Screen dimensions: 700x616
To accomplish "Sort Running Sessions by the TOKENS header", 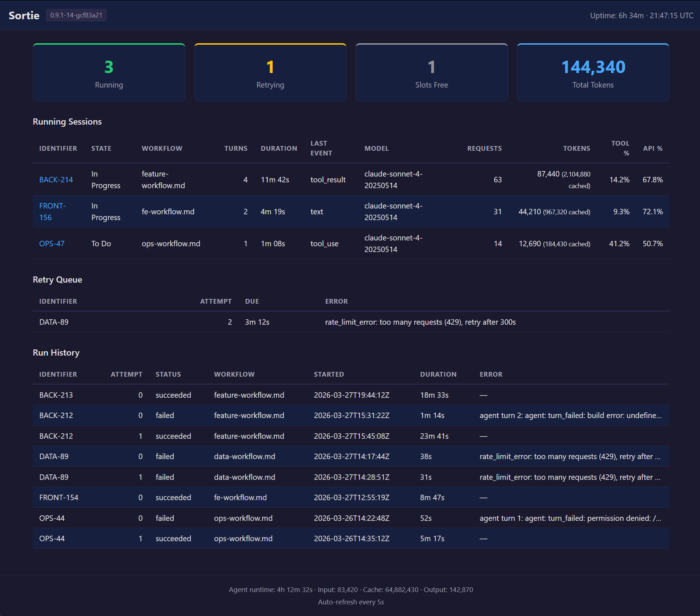I will [576, 148].
